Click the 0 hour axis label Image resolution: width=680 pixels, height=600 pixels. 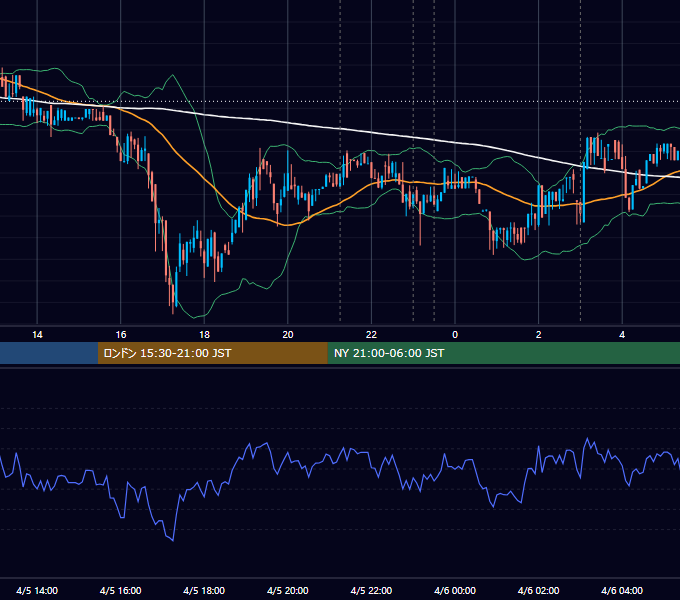455,335
